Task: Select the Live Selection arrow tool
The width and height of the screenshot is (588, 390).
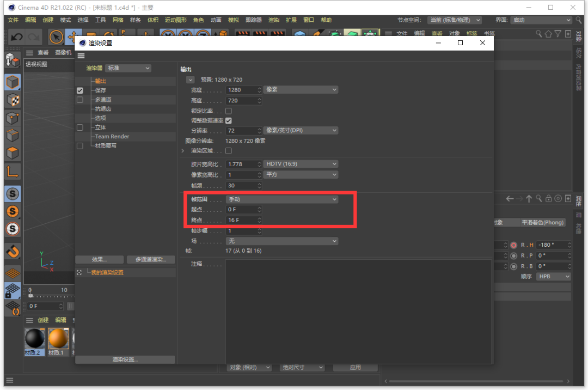Action: click(x=56, y=37)
